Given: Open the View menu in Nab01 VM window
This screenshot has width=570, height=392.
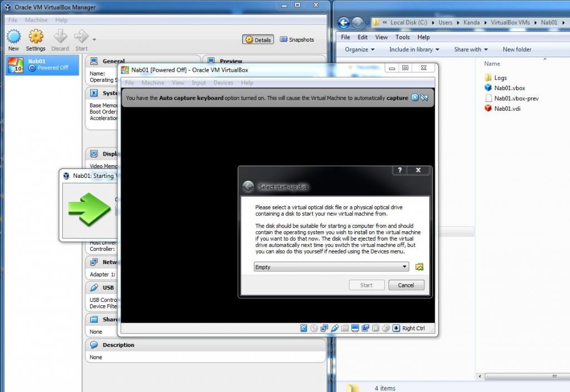Looking at the screenshot, I should [x=178, y=83].
